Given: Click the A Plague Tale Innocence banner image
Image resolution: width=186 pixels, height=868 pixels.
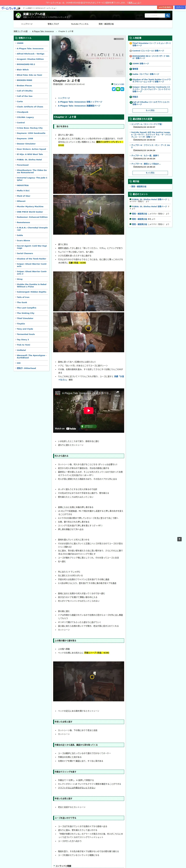Looking at the screenshot, I should coord(89,57).
